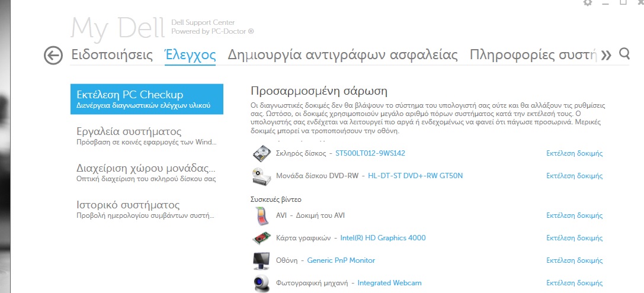
Task: Click the Συσκευές βίντεο section heading
Action: click(x=276, y=200)
